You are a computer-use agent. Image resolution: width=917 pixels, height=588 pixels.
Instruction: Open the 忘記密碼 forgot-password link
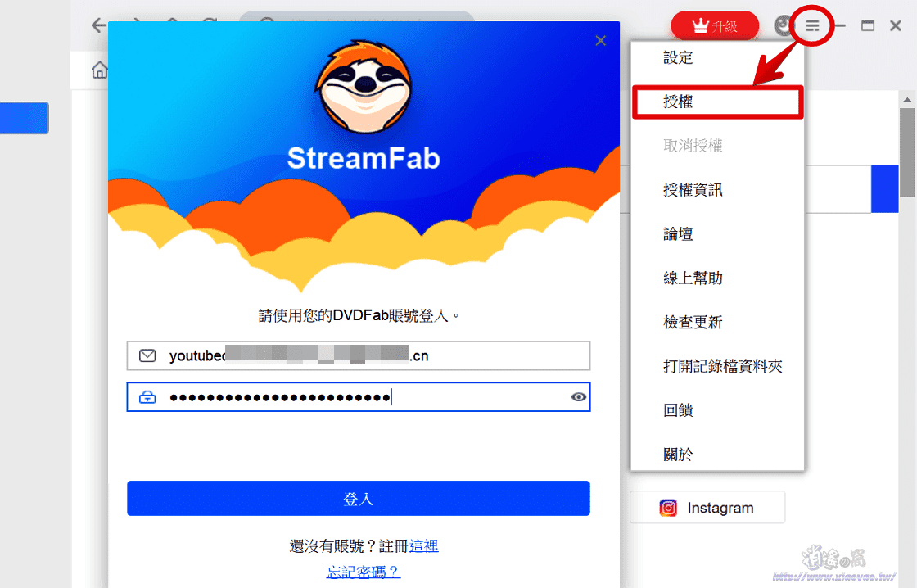point(363,571)
